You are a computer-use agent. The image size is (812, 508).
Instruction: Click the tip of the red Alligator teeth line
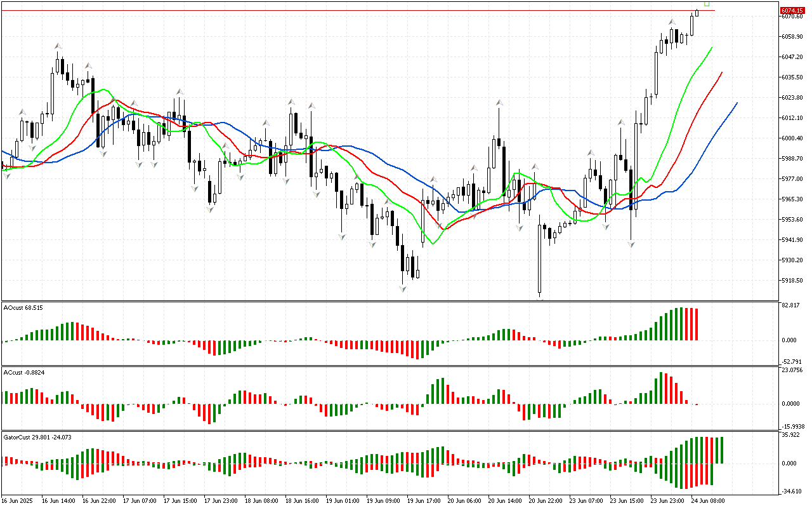coord(722,73)
